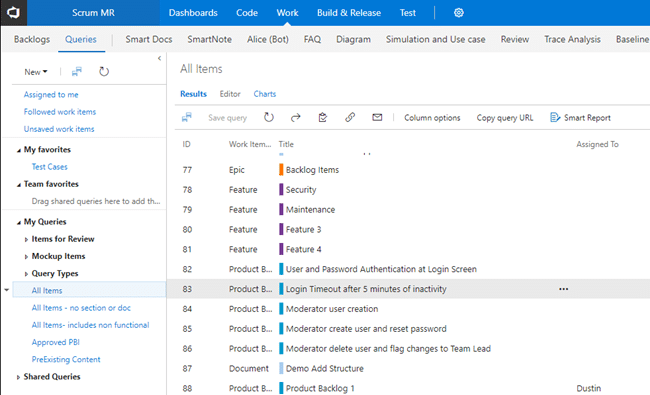The height and width of the screenshot is (395, 650).
Task: Open the New dropdown menu
Action: (x=36, y=72)
